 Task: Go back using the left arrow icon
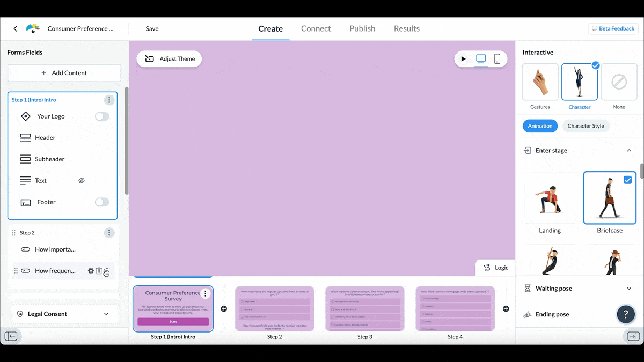pyautogui.click(x=16, y=28)
